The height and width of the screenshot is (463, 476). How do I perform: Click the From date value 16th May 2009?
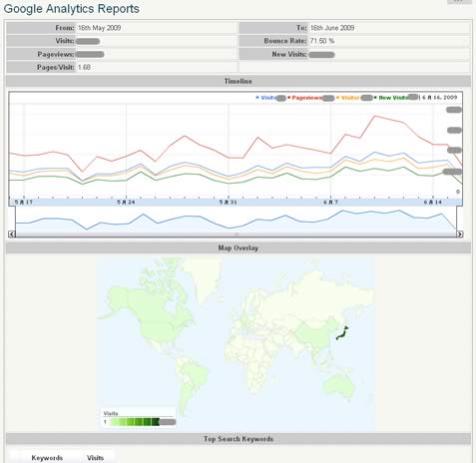[99, 28]
